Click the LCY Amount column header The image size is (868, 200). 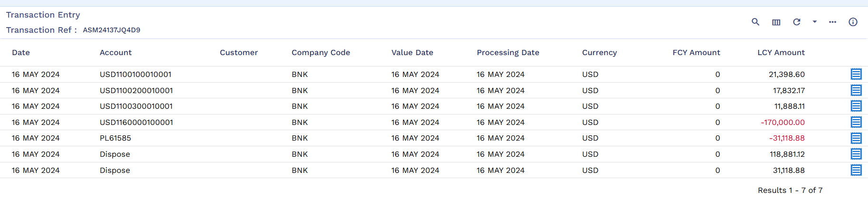[781, 53]
